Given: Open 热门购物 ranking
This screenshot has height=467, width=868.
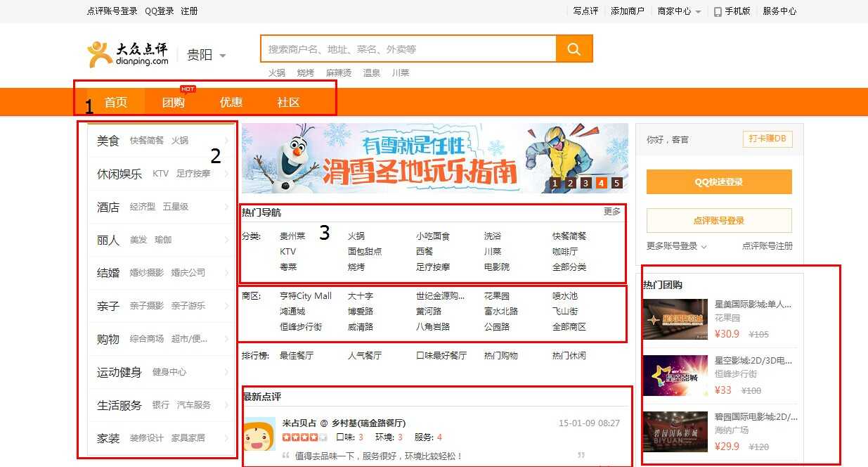Looking at the screenshot, I should [x=501, y=356].
